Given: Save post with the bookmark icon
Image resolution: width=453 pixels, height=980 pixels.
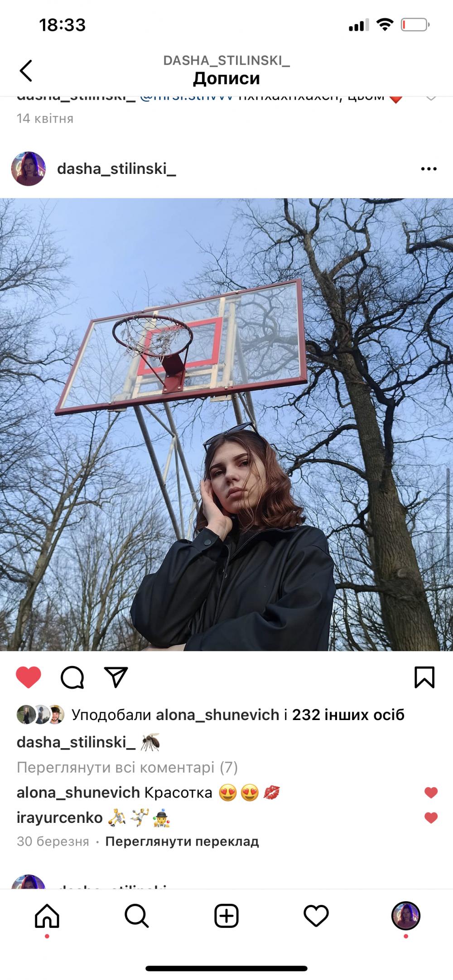Looking at the screenshot, I should coord(424,677).
